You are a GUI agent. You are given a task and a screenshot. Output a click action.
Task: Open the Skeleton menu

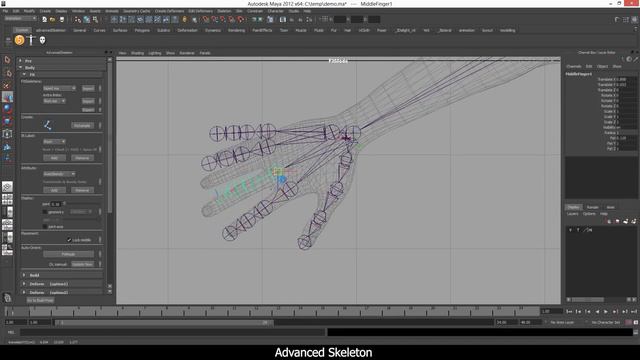(224, 11)
